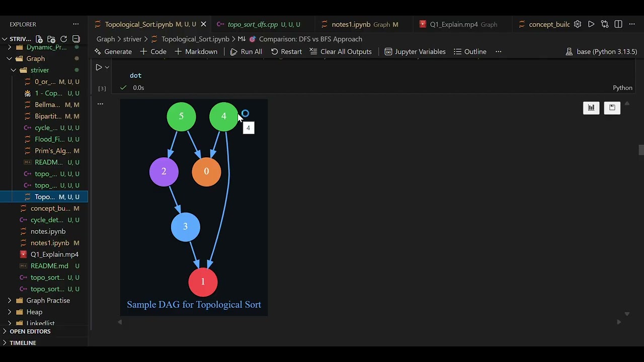This screenshot has height=362, width=644.
Task: Open Q1_Explain.mp4 in Explorer tree
Action: tap(44, 254)
